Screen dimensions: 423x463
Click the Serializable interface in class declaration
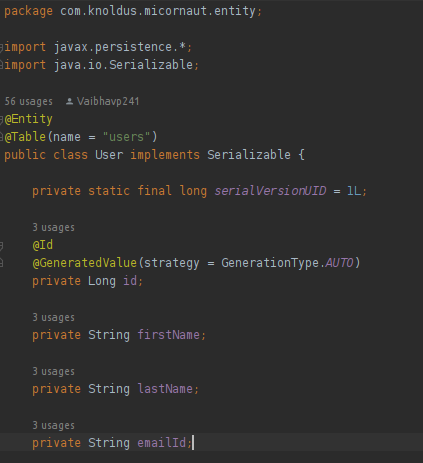[249, 155]
